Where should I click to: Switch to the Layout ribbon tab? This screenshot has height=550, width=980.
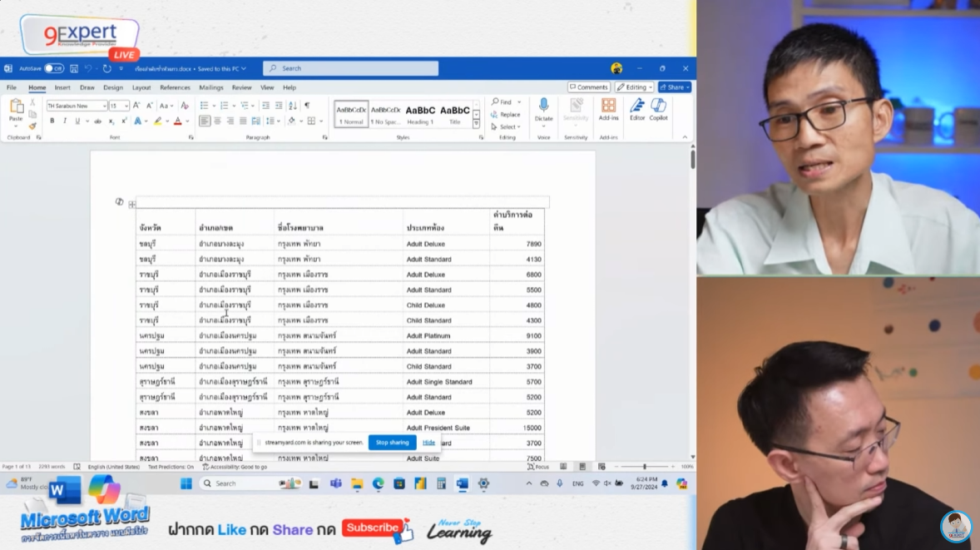click(x=141, y=87)
